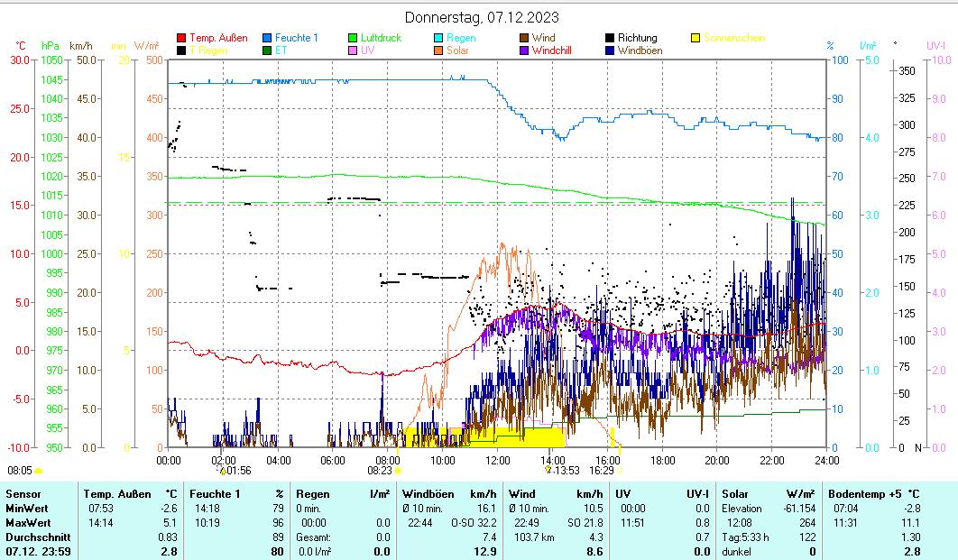
Task: Click the hPa pressure axis label
Action: point(51,46)
